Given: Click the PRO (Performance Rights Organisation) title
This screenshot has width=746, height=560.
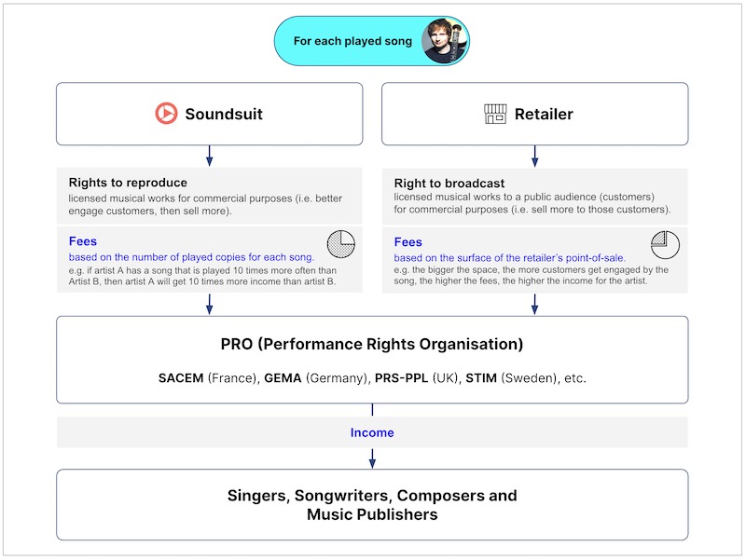Looking at the screenshot, I should [372, 344].
